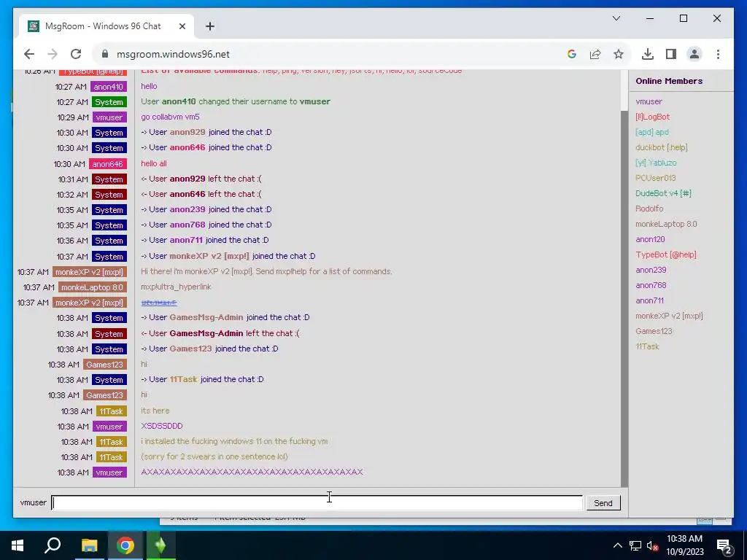Select [y!] Yabluzo in member list
This screenshot has width=747, height=560.
(656, 163)
